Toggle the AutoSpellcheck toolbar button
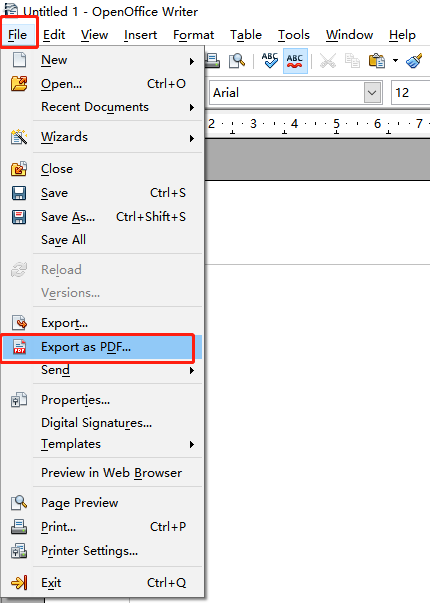Screen dimensions: 430x603 pos(295,61)
